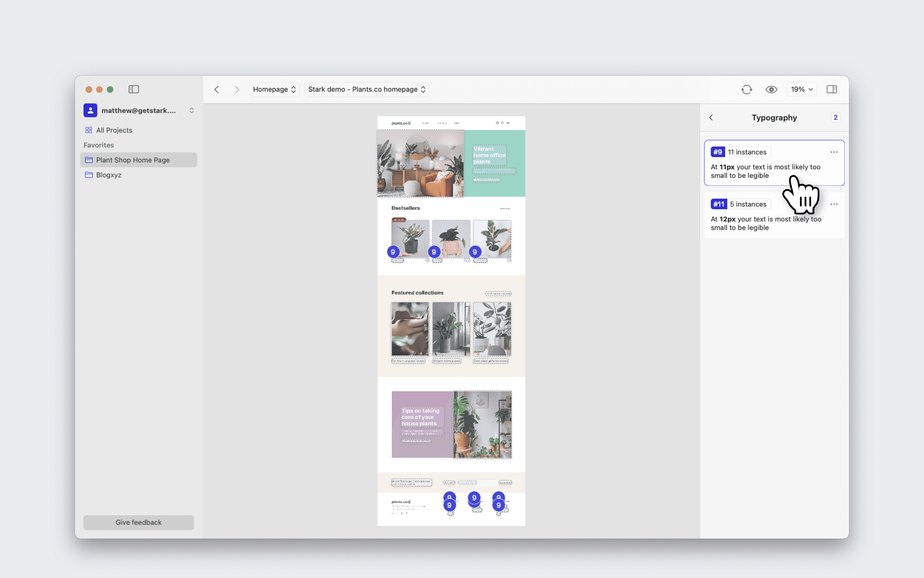Select the #9 11 instances issue card

(774, 163)
